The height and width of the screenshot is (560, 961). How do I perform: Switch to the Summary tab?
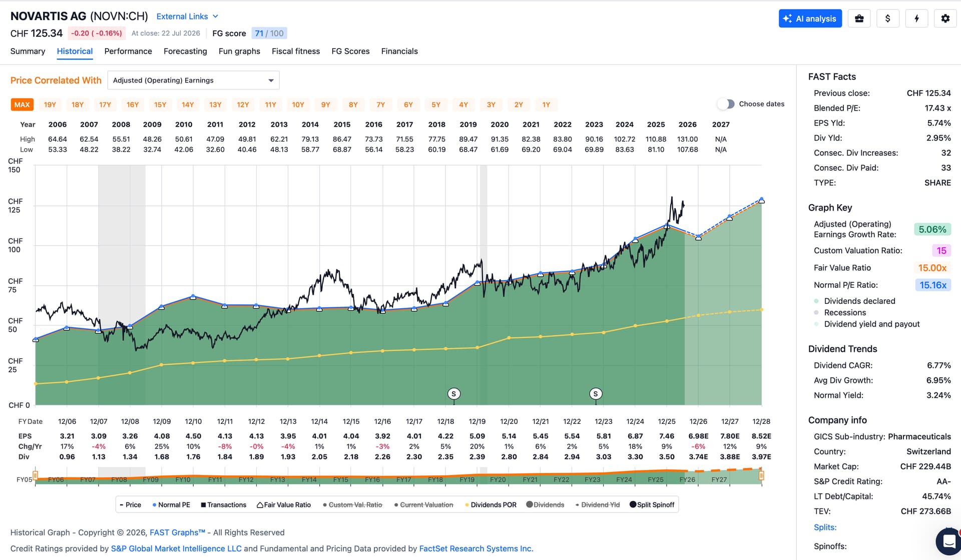click(28, 51)
